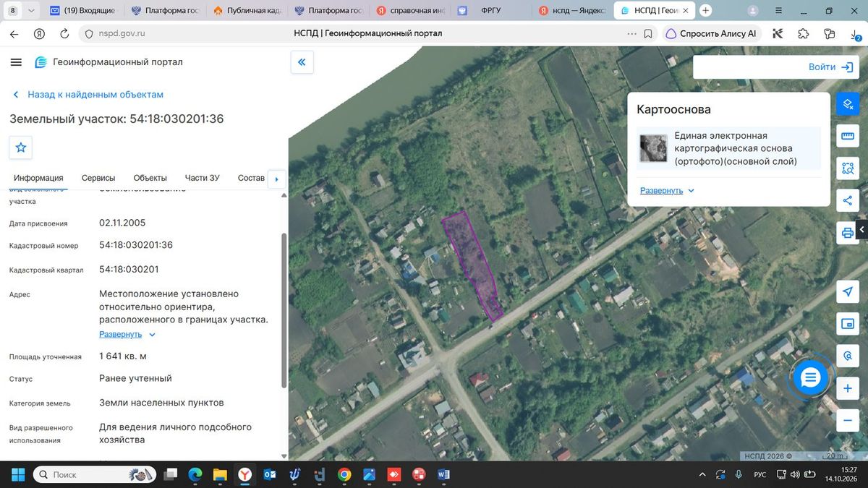
Task: Switch to the Сервисы tab
Action: [x=98, y=178]
